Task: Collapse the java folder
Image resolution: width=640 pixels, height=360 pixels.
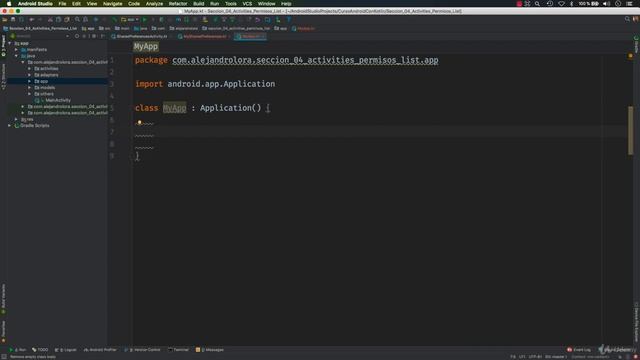Action: pos(16,56)
